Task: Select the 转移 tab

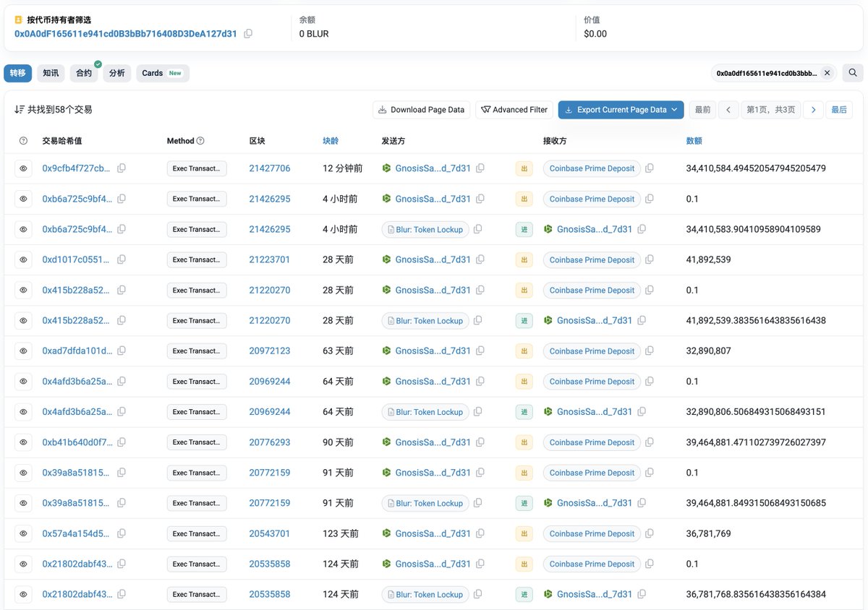Action: [18, 73]
